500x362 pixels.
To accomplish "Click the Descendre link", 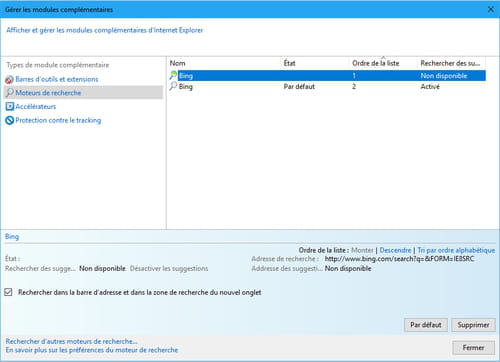I will click(x=395, y=250).
